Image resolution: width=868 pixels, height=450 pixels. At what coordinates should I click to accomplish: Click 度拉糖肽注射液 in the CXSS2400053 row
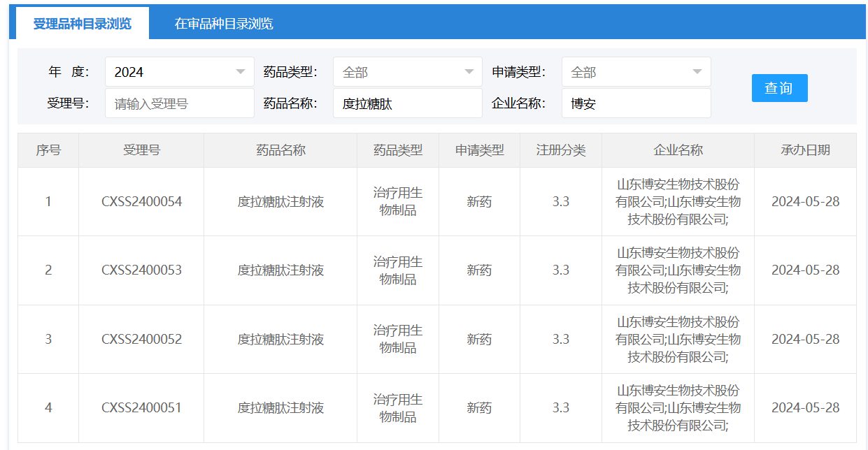[x=280, y=270]
